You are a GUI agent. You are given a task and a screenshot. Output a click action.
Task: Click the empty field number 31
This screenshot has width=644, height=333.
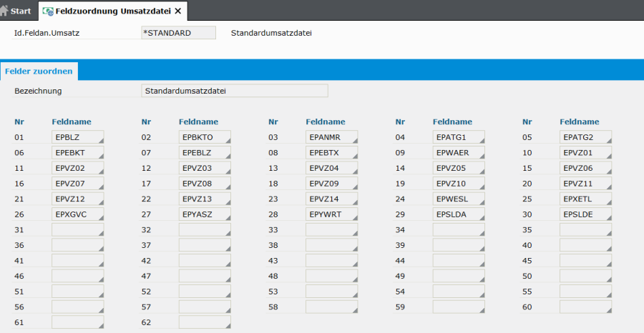[77, 229]
